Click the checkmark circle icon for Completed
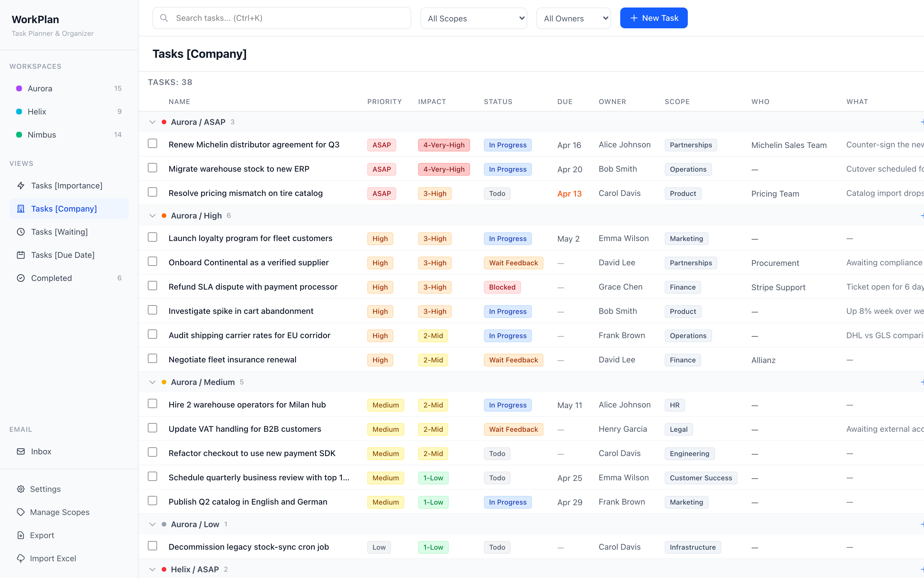 click(21, 278)
